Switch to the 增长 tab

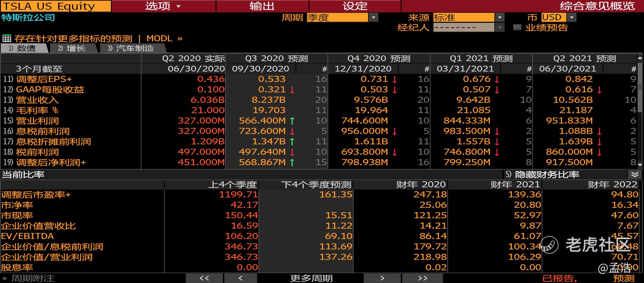point(72,48)
